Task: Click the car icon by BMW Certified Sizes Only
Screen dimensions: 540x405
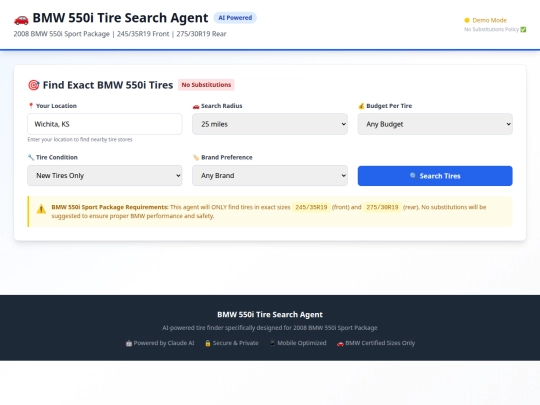Action: [340, 343]
